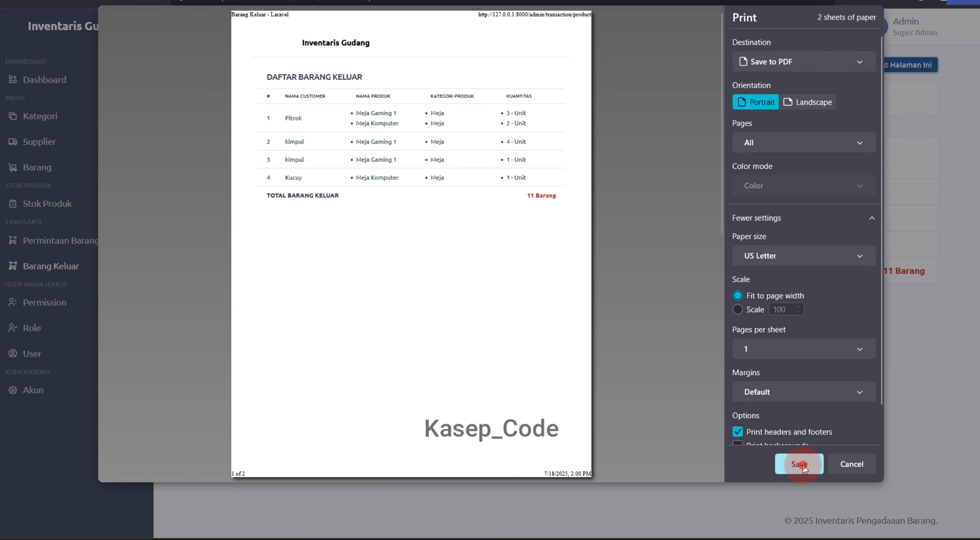Click the Akun gear icon
This screenshot has height=540, width=980.
[13, 390]
